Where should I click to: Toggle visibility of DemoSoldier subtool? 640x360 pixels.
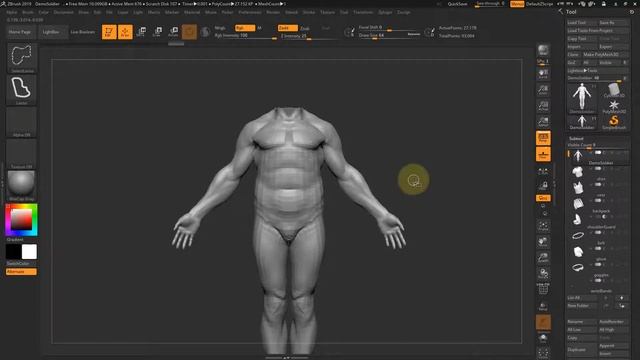pyautogui.click(x=598, y=153)
